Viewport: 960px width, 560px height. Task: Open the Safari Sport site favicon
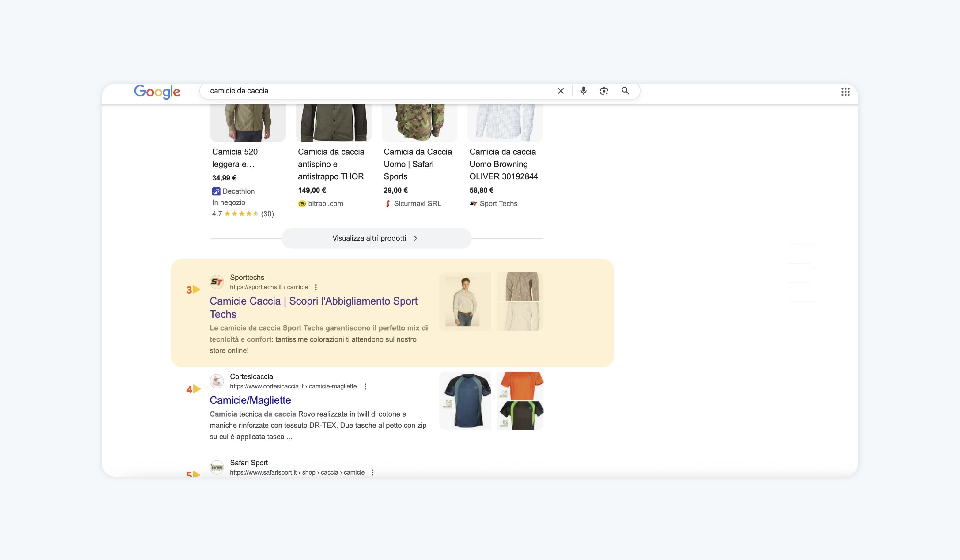(x=217, y=467)
